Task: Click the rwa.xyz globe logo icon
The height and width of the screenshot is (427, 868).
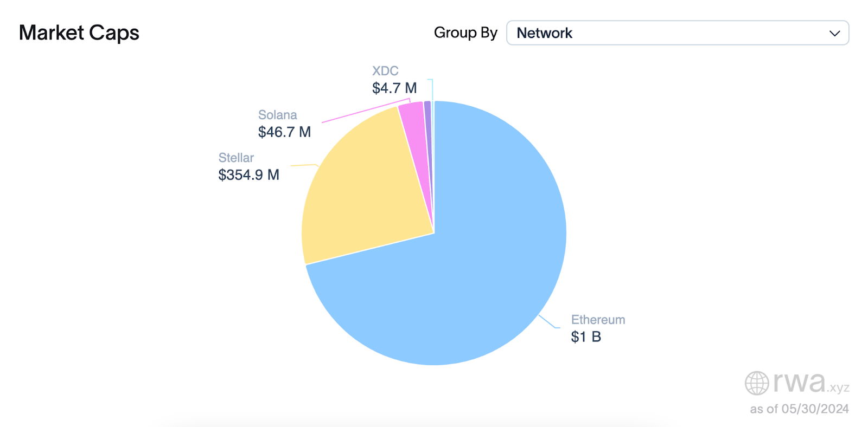Action: coord(756,383)
